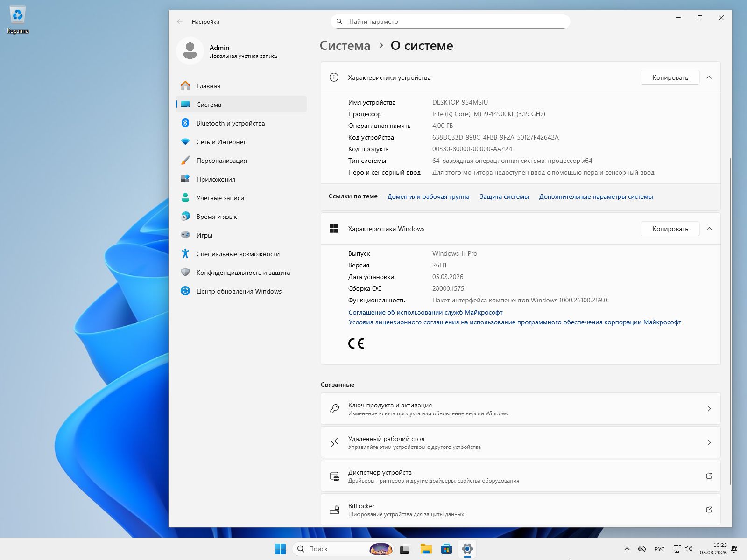This screenshot has height=560, width=747.
Task: Click the Найти параметр search field
Action: (450, 21)
